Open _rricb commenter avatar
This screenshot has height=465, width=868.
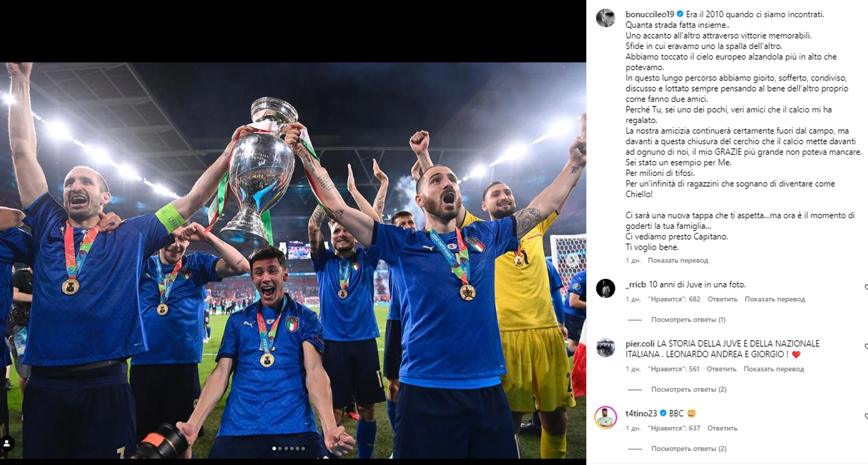pos(605,288)
